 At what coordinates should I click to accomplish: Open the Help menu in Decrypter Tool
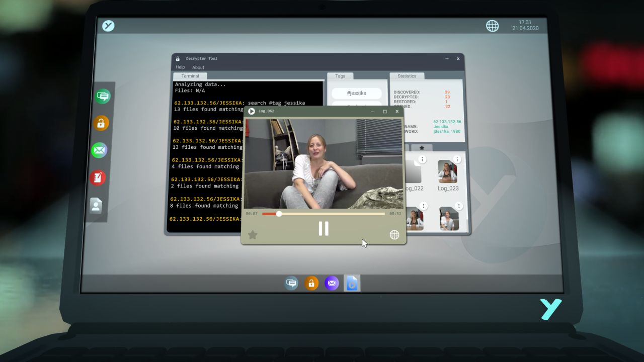click(x=180, y=67)
